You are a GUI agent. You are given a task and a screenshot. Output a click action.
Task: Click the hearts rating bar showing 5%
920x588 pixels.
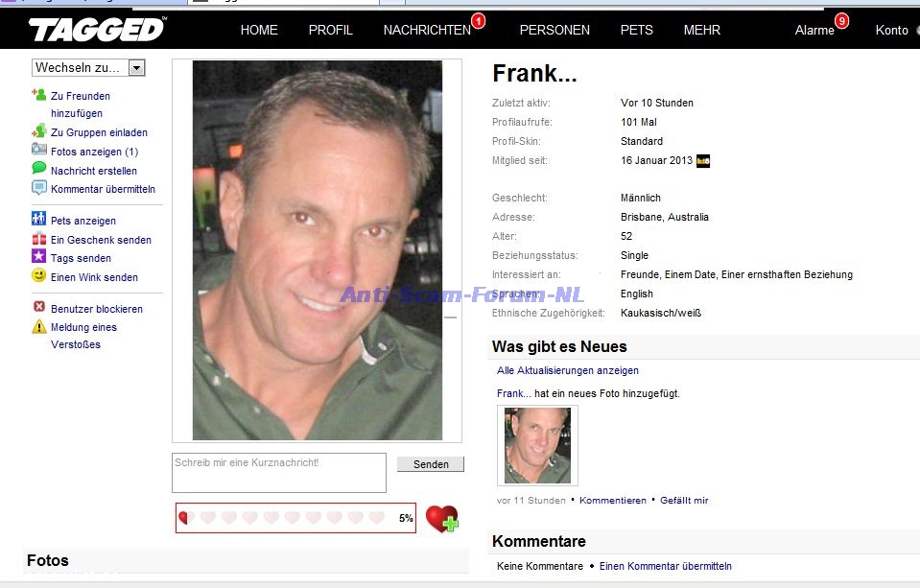pos(295,518)
